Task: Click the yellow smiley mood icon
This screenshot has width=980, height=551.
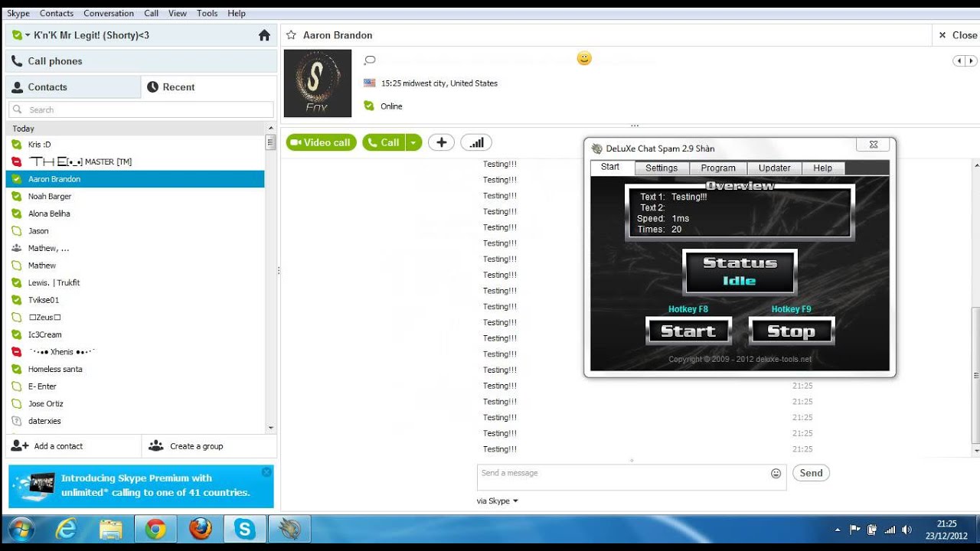Action: click(x=584, y=58)
